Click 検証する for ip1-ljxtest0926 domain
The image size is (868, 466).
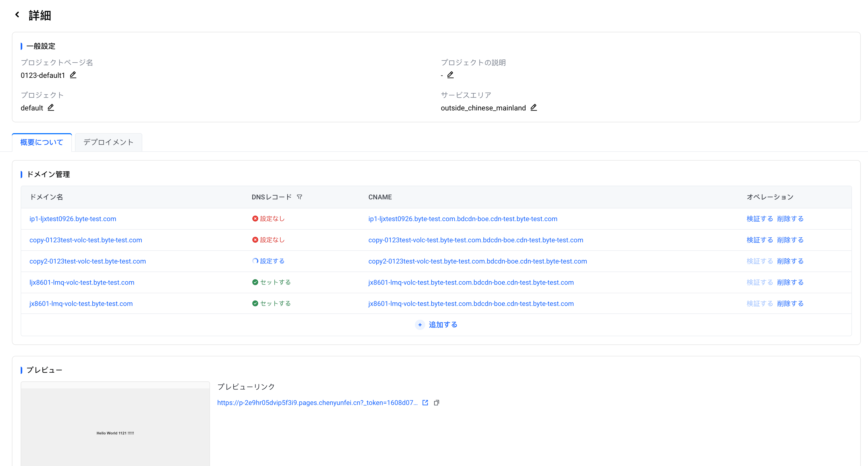point(759,219)
